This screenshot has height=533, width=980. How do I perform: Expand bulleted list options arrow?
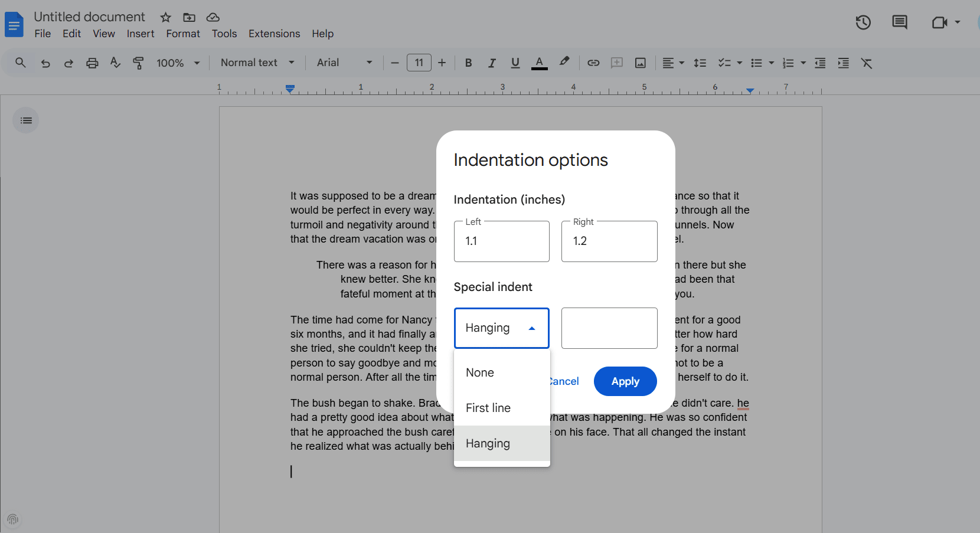(x=771, y=63)
